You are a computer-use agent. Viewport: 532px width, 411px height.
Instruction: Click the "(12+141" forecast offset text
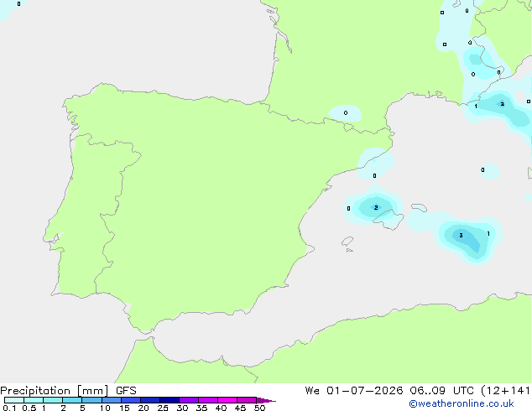(505, 391)
